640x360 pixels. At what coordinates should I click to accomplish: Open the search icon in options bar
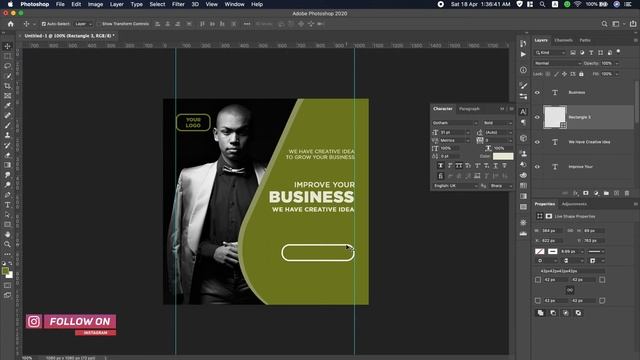[x=604, y=24]
